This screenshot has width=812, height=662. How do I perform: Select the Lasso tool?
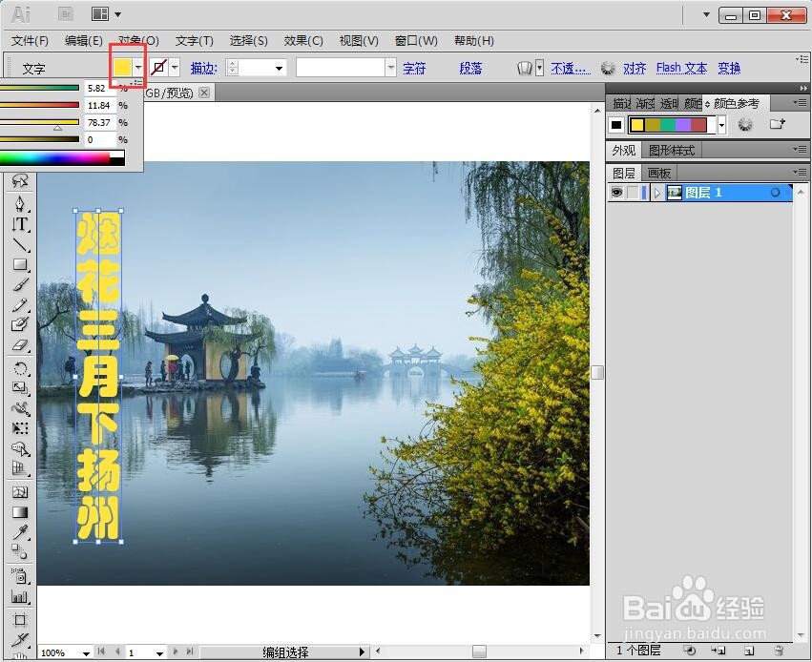20,180
